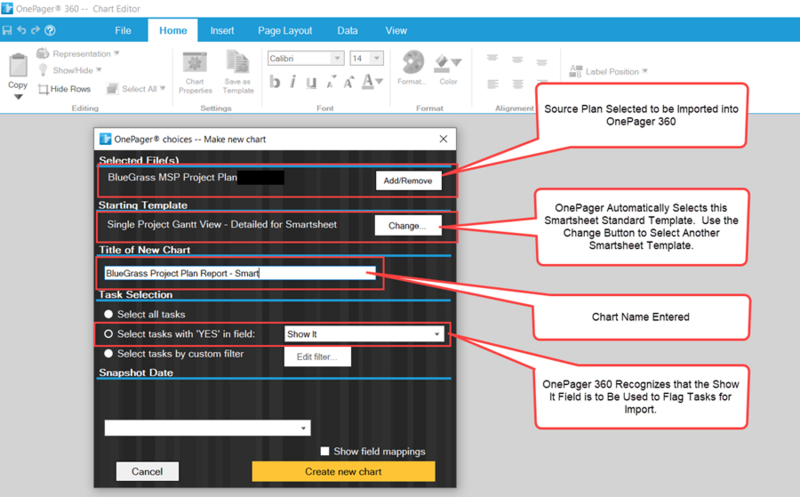Toggle underline formatting
This screenshot has width=800, height=497.
(311, 82)
